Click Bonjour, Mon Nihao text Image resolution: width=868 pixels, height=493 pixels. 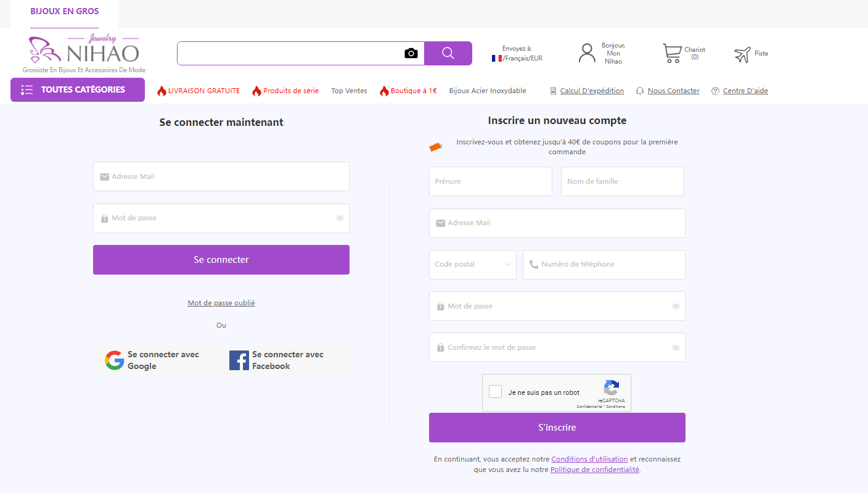613,53
